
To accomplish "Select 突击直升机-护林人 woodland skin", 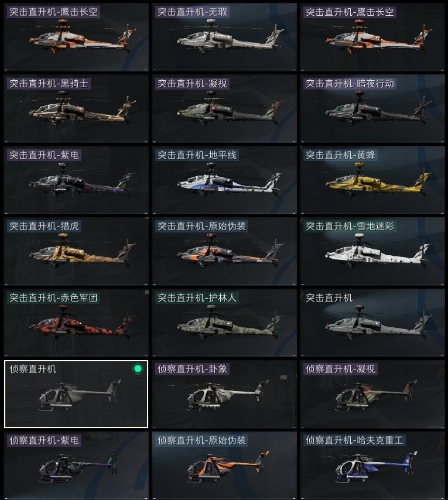I will (x=224, y=323).
